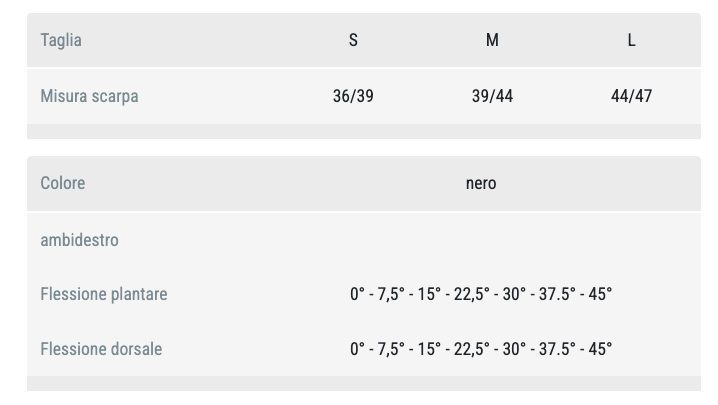Select size M column header
Viewport: 718px width, 405px height.
[x=492, y=41]
